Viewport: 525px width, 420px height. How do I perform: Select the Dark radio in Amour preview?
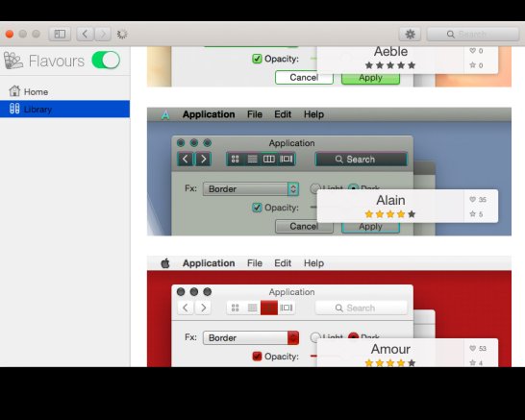353,336
